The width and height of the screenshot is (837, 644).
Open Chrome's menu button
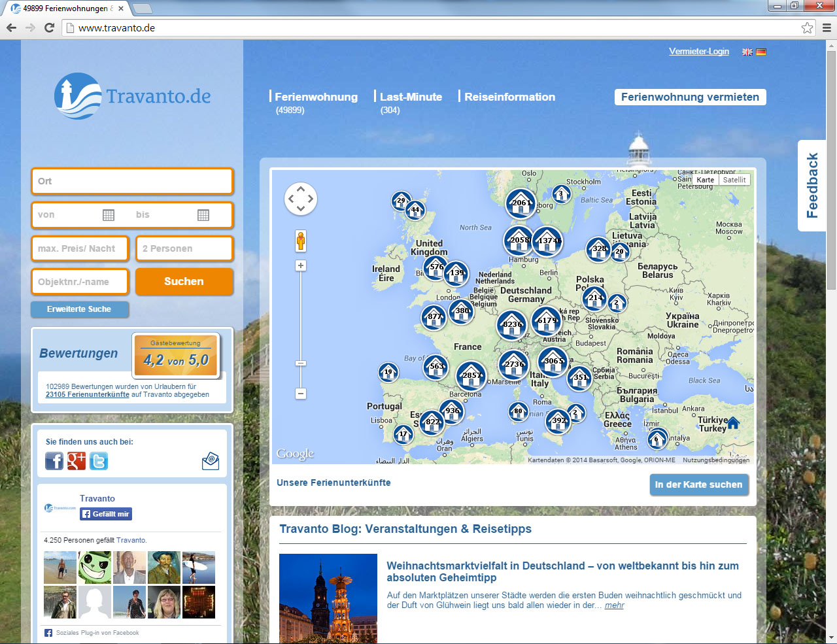827,27
